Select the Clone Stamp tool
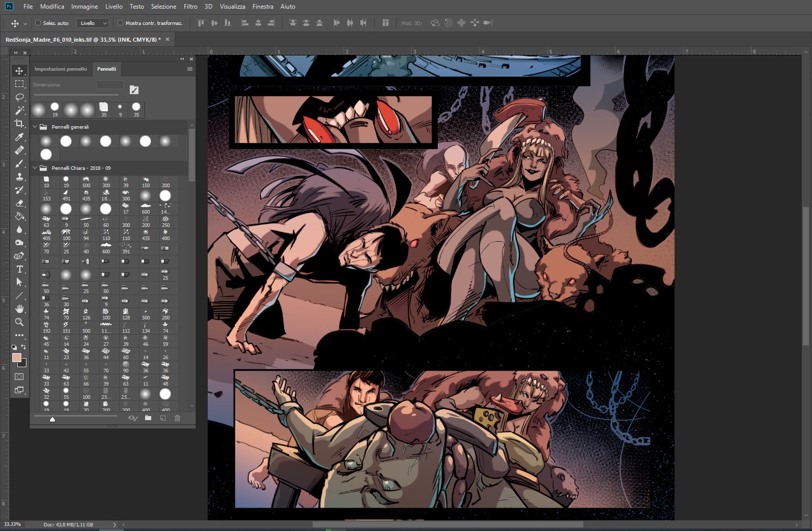Viewport: 812px width, 531px height. pos(19,176)
